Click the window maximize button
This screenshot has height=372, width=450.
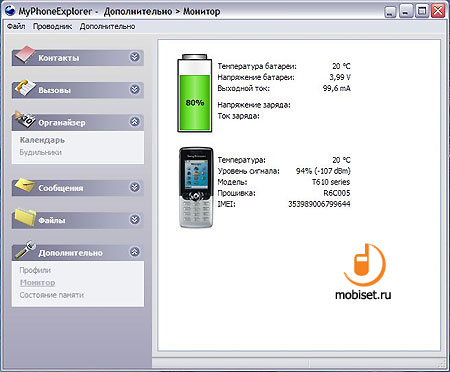[422, 11]
